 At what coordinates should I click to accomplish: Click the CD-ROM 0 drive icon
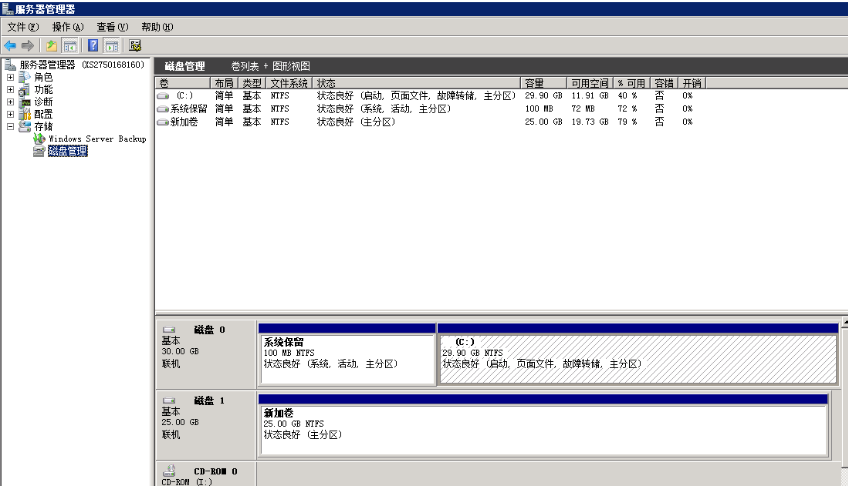click(x=169, y=471)
